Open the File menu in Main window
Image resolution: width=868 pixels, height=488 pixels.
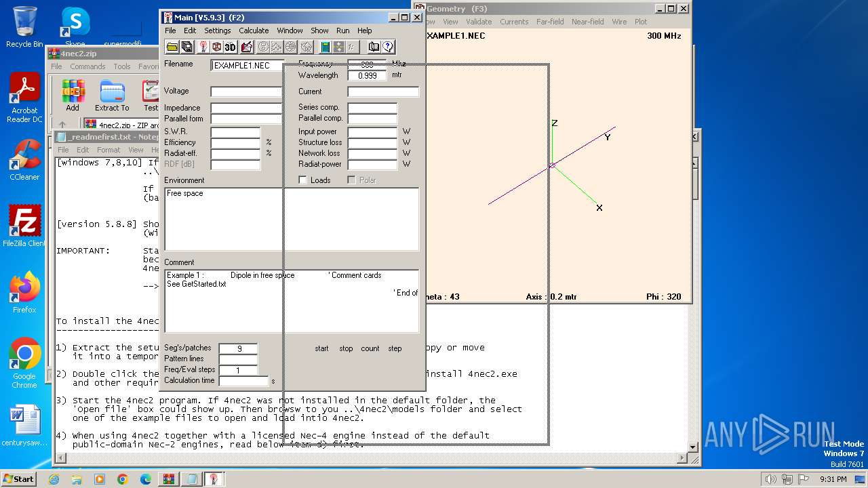pos(170,30)
